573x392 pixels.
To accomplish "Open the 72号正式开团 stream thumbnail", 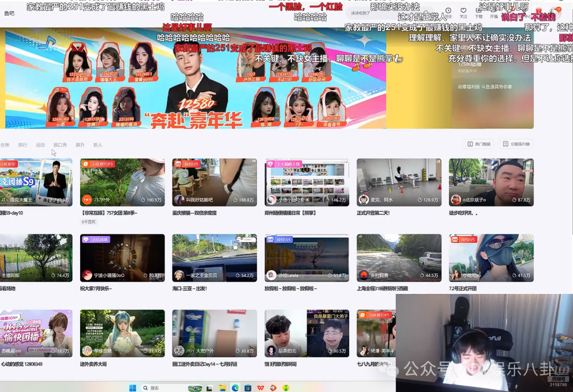I will [x=491, y=258].
